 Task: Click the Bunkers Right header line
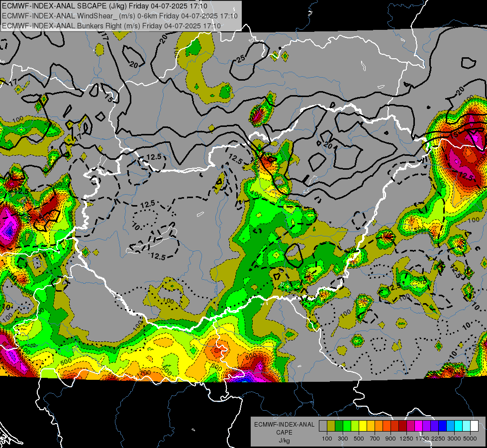tap(111, 26)
